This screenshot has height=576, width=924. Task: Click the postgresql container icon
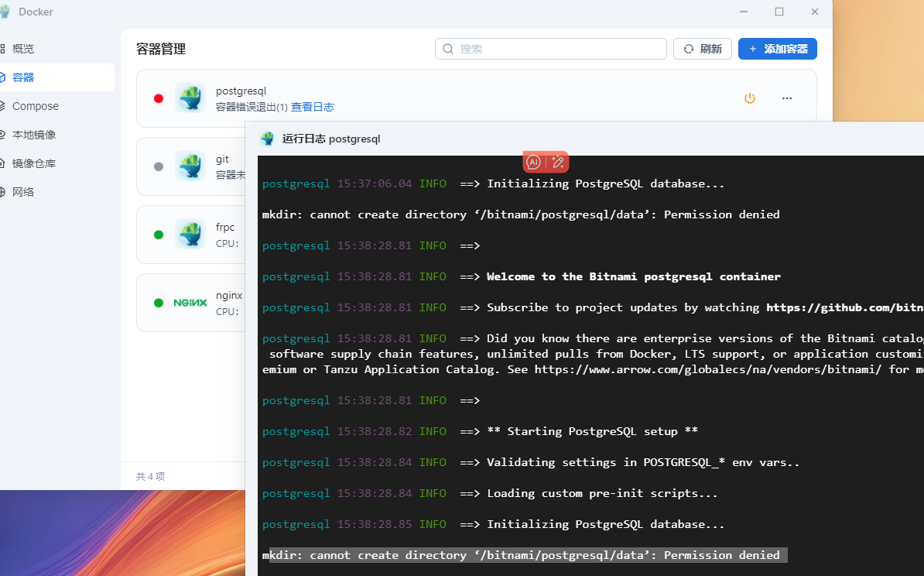coord(190,98)
